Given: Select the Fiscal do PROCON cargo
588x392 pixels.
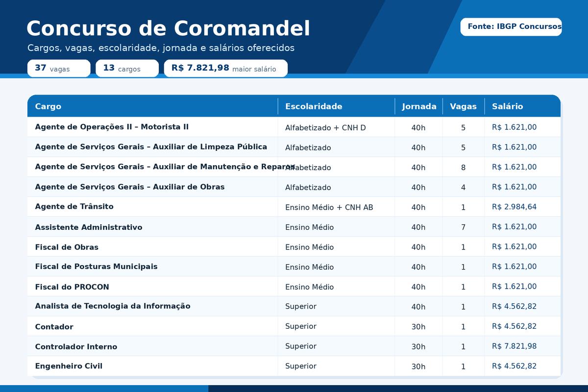Looking at the screenshot, I should [72, 287].
